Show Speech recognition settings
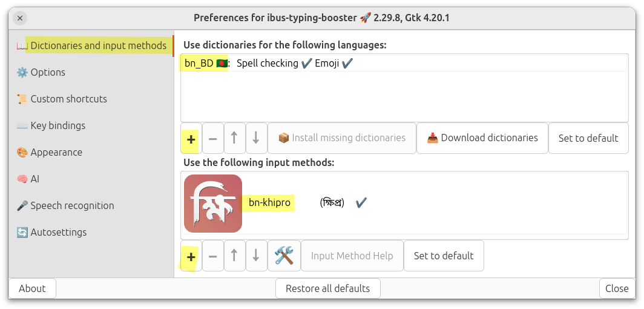 click(x=72, y=205)
